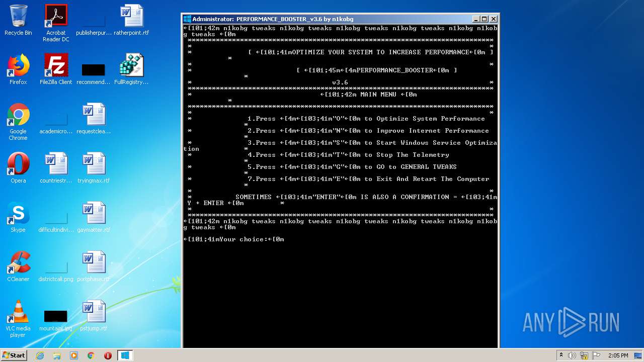The width and height of the screenshot is (644, 362).
Task: Open FullRegistry... desktop icon
Action: [131, 69]
